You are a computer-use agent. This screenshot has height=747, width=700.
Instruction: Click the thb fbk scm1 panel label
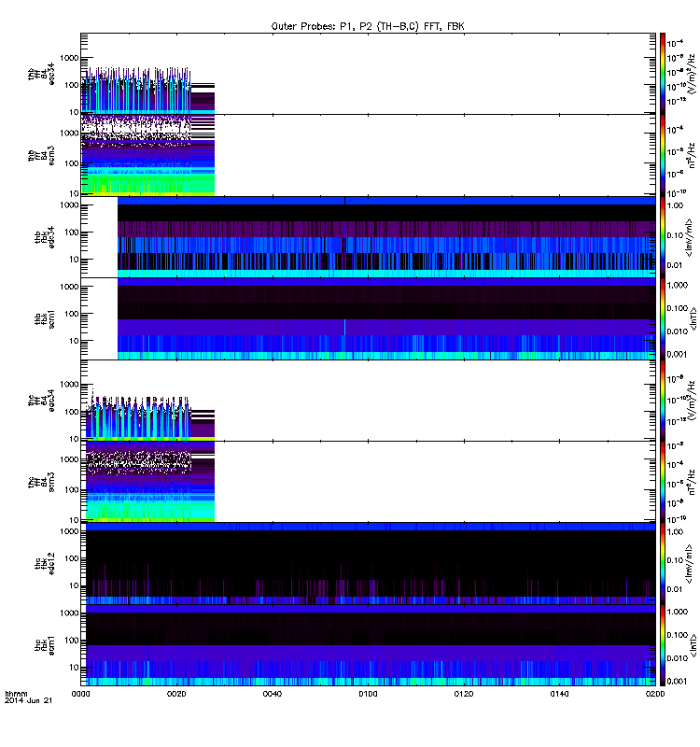tap(45, 318)
